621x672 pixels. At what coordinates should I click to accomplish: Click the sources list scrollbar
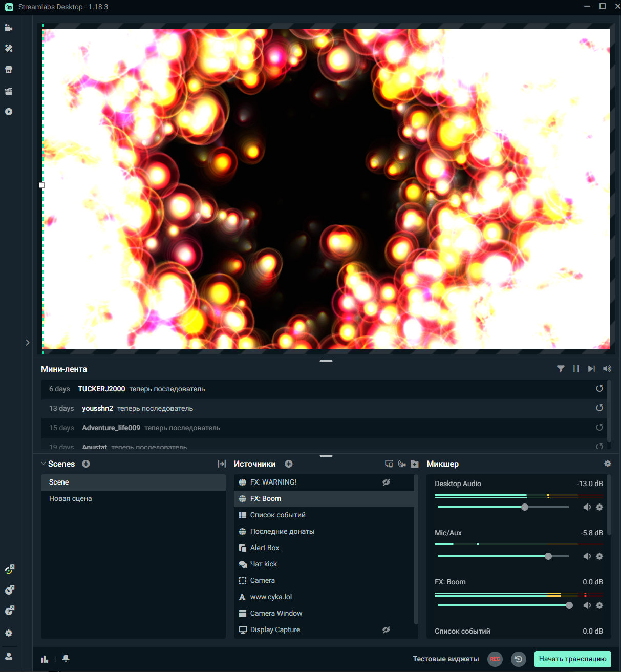pyautogui.click(x=416, y=549)
